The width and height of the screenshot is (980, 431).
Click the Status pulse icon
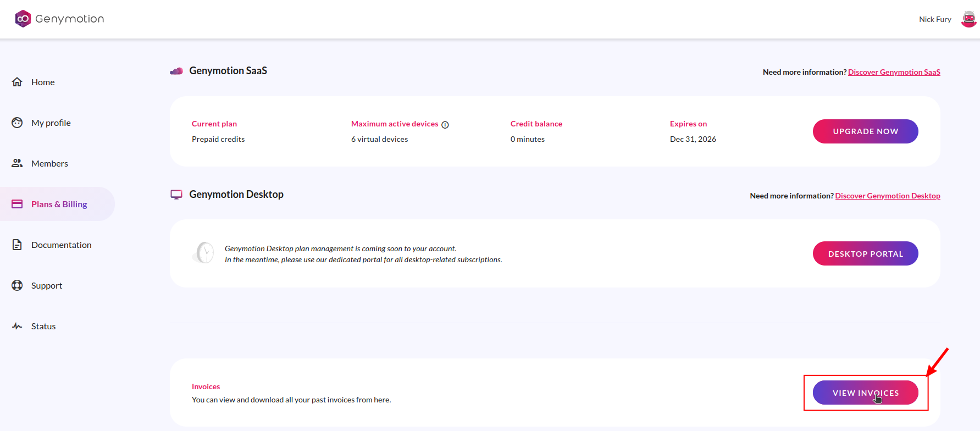pyautogui.click(x=17, y=326)
